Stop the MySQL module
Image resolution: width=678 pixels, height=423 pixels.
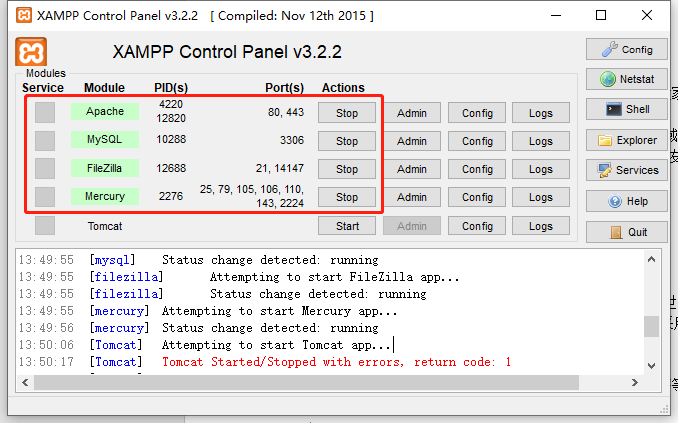(x=347, y=141)
